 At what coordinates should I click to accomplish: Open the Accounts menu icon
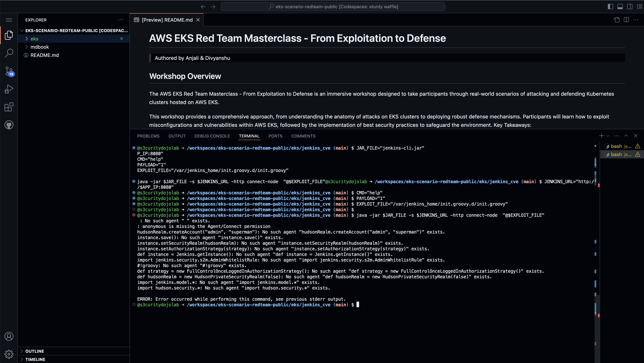coord(9,336)
